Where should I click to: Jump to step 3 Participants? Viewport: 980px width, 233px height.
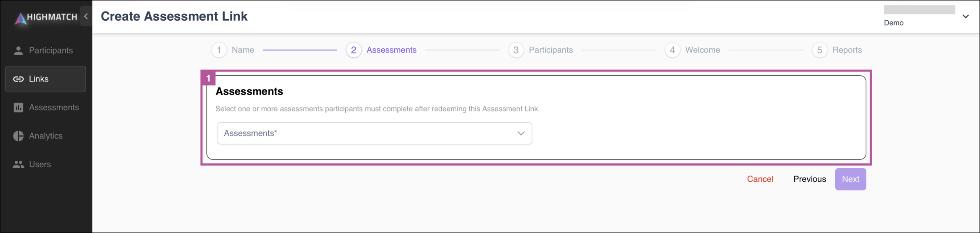[x=541, y=50]
